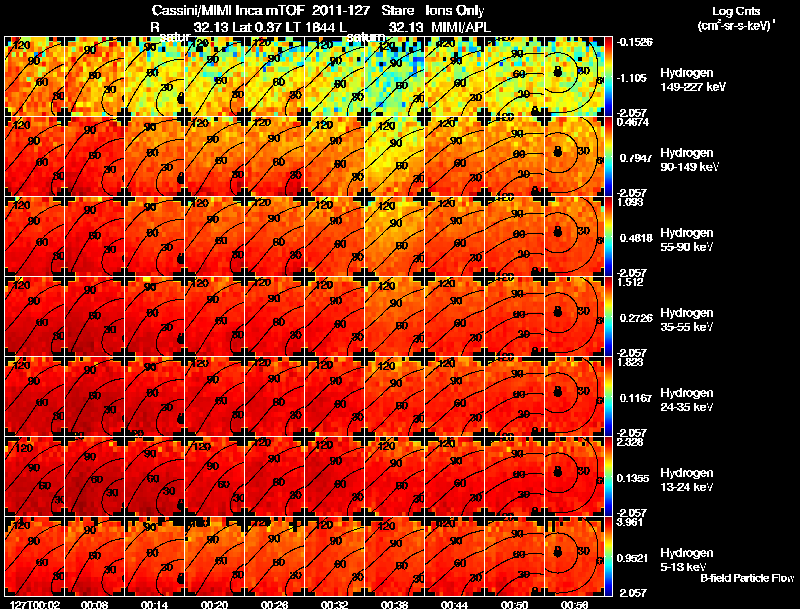Screen dimensions: 800x609
Task: Open the 35-55 keV panel at 00:08
Action: click(x=94, y=317)
